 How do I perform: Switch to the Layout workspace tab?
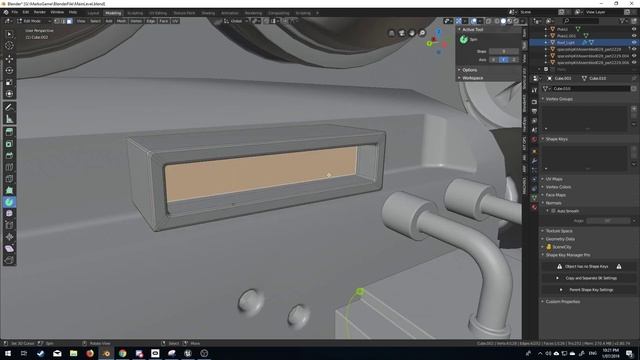point(93,13)
